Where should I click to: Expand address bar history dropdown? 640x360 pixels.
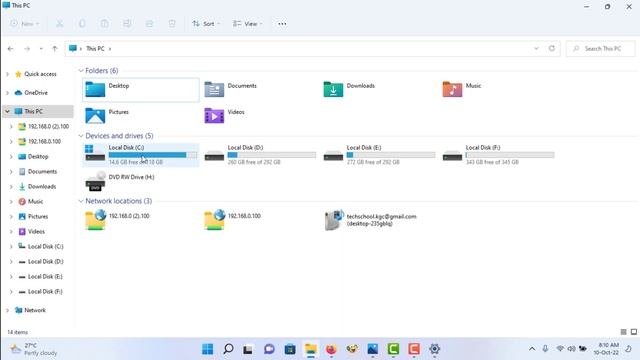(536, 48)
